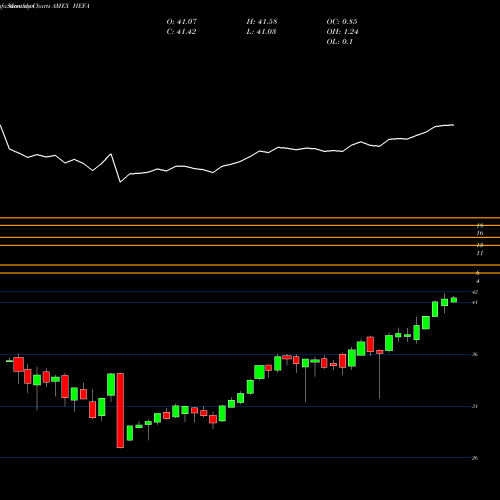Click the 42 price axis label

[475, 292]
